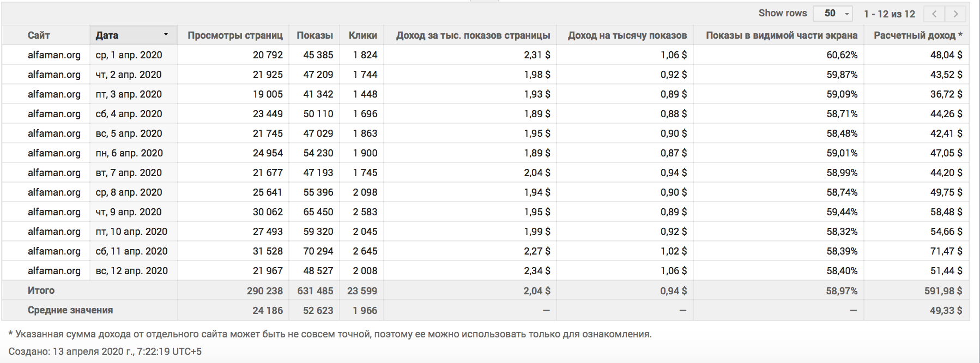Sort by Доход за тыс. показов страницы
The width and height of the screenshot is (980, 363).
click(x=473, y=35)
